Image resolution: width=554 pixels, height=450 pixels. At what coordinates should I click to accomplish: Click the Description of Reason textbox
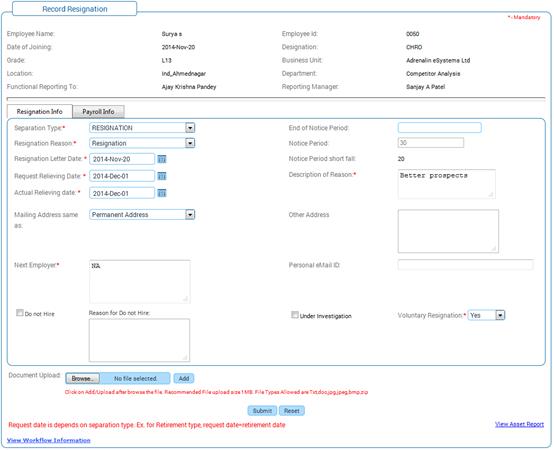[x=447, y=184]
